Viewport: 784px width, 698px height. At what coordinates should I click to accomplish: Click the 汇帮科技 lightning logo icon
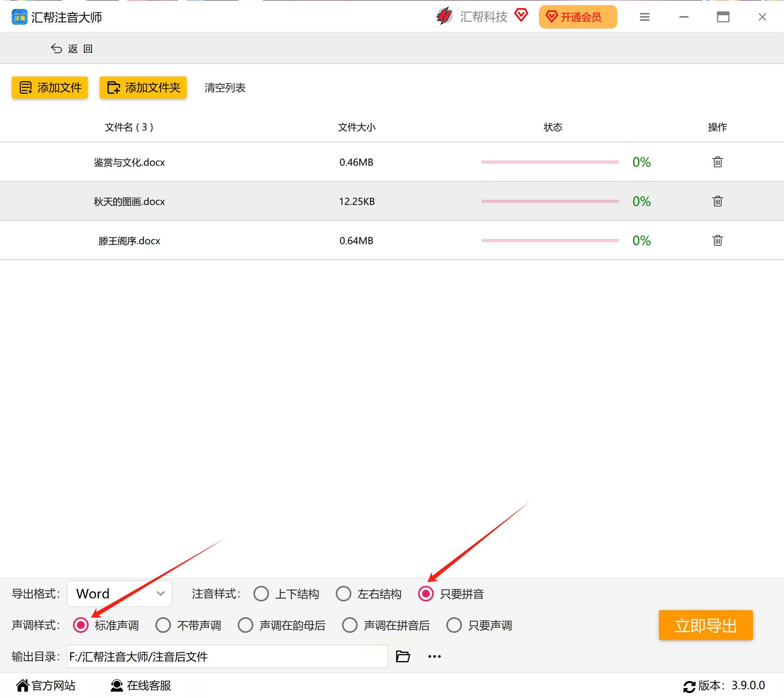[x=444, y=16]
